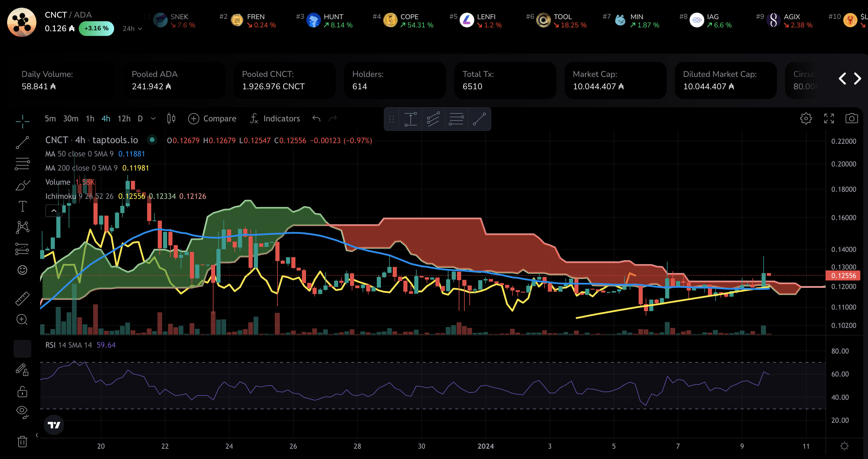Image resolution: width=868 pixels, height=459 pixels.
Task: Open the 24h period dropdown
Action: pos(132,29)
